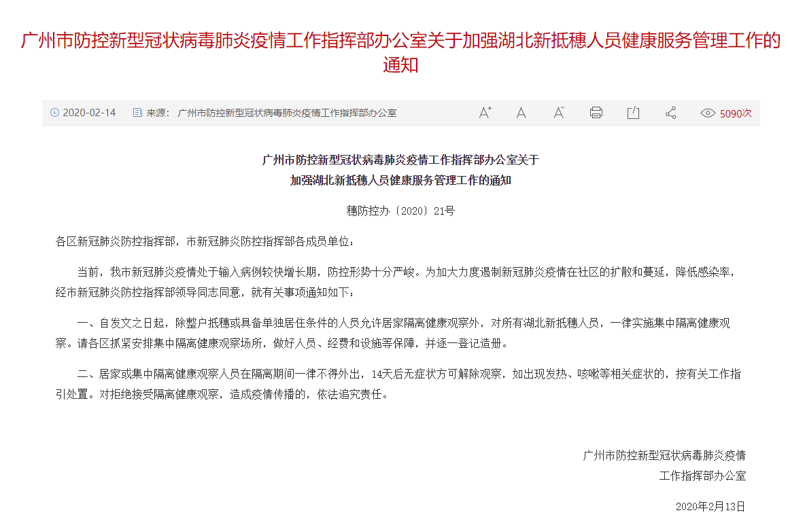Click the signature line 工作指挥部办公室 at the bottom

(702, 476)
